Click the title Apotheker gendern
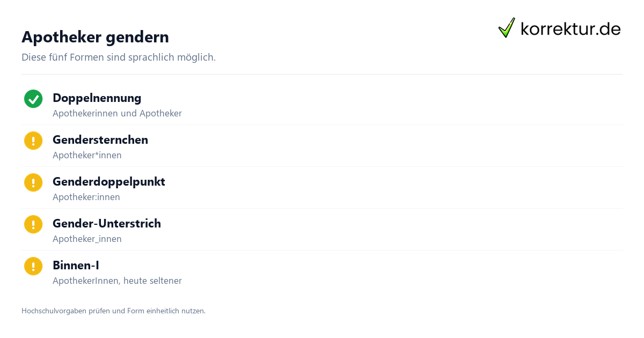 (x=95, y=37)
